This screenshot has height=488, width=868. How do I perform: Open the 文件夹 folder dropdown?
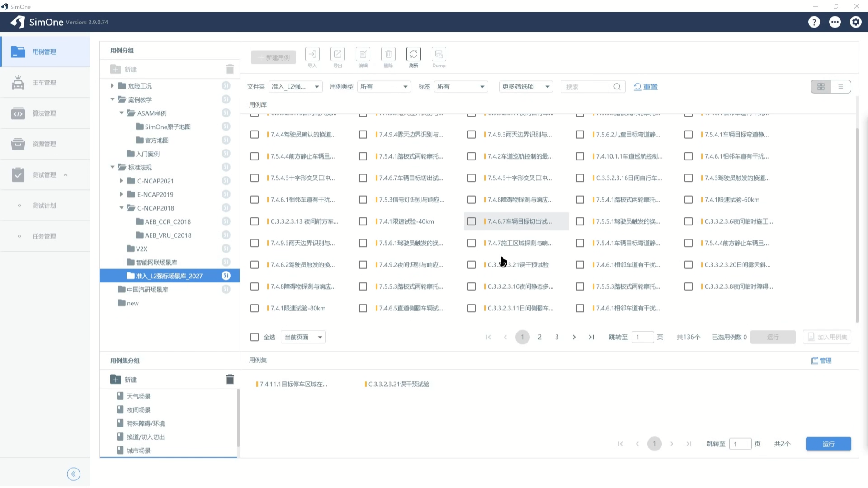click(x=296, y=87)
